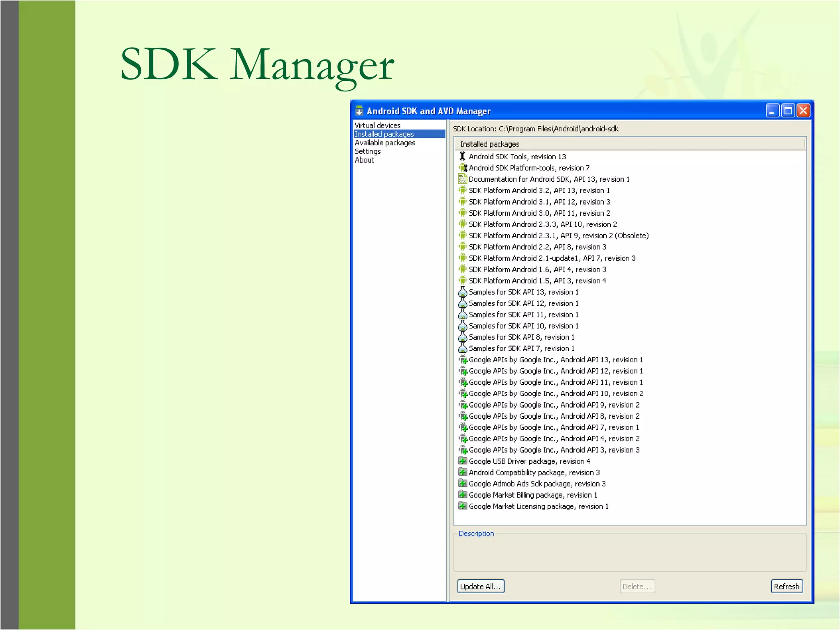Select 'Google APIs by Google Inc., Android API 7, revision 1'

[x=554, y=427]
